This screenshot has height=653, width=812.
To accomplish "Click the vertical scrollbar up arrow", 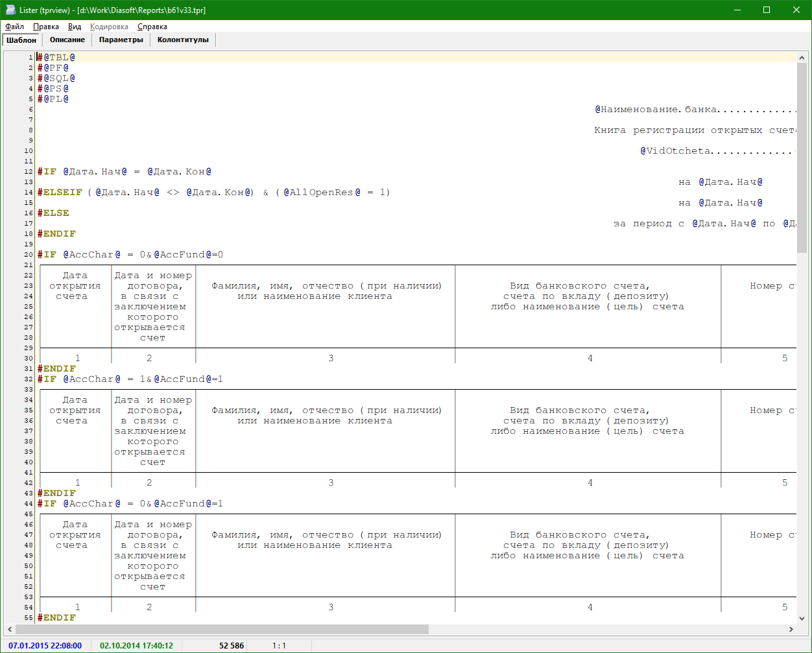I will [802, 57].
